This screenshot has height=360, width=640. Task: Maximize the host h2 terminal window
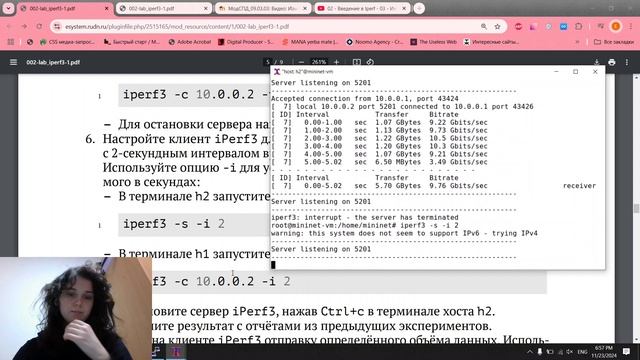[x=576, y=71]
